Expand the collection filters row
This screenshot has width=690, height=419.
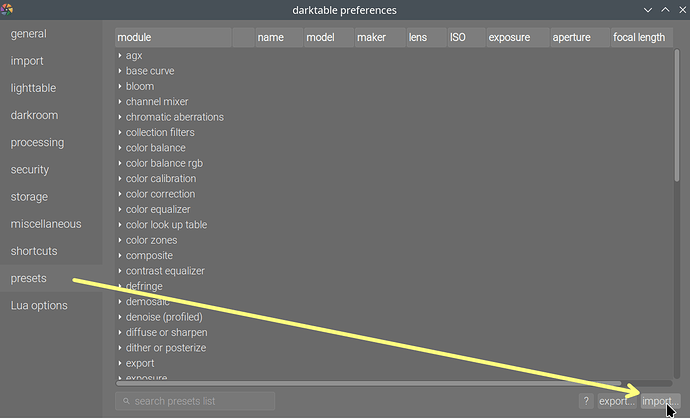coord(120,132)
